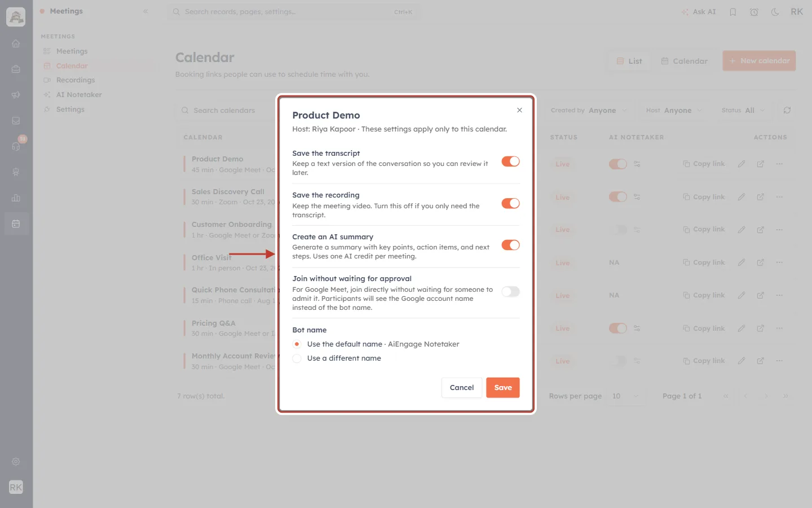The height and width of the screenshot is (508, 812).
Task: Collapse the Meetings side panel
Action: click(145, 11)
